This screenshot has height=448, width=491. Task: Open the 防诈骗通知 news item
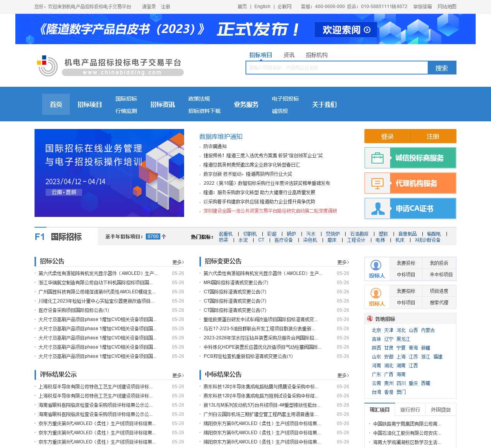click(215, 146)
